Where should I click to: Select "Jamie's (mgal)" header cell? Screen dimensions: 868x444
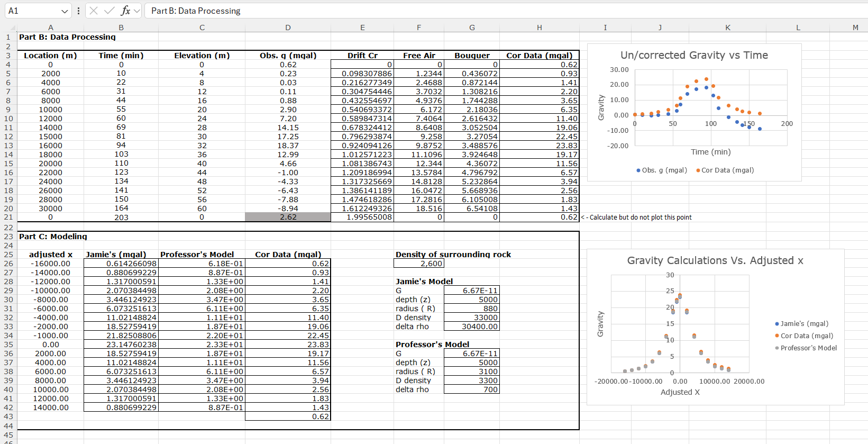coord(121,255)
